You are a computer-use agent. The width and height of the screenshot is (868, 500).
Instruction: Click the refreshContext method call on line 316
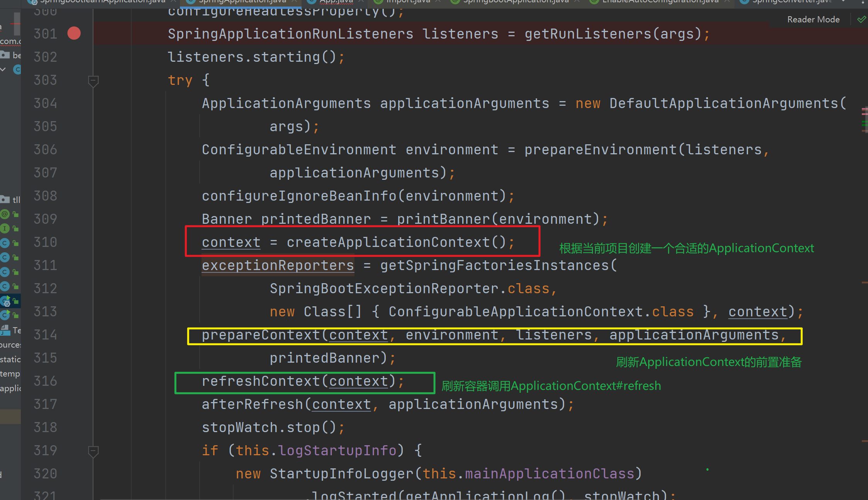(x=261, y=381)
